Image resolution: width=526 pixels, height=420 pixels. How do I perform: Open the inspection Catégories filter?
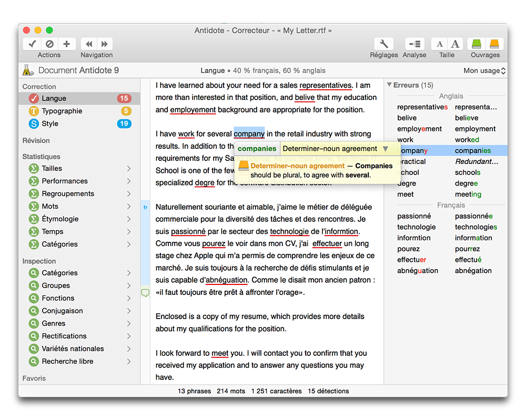pos(79,273)
